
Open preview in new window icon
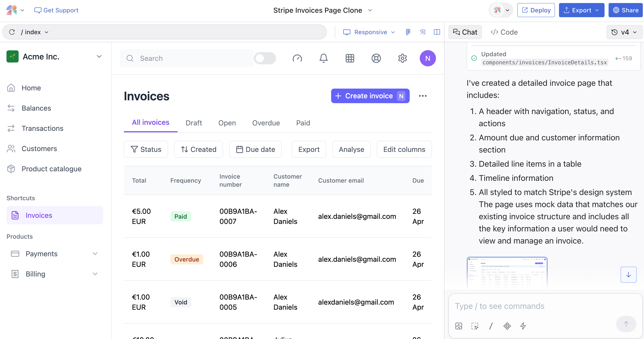[x=423, y=32]
